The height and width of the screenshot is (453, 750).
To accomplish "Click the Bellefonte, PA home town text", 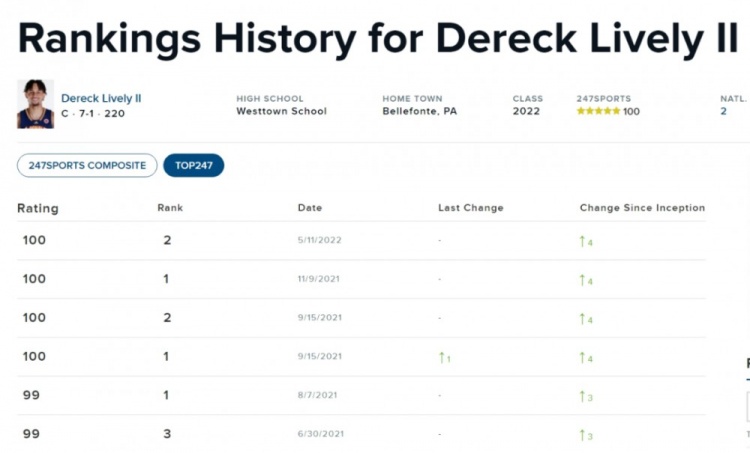I will tap(419, 111).
